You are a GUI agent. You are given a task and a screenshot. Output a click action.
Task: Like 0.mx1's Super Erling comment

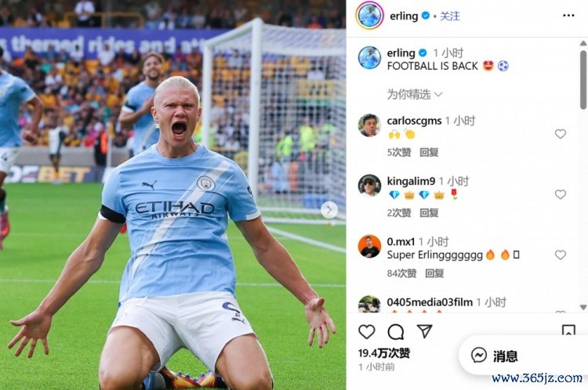pos(561,255)
